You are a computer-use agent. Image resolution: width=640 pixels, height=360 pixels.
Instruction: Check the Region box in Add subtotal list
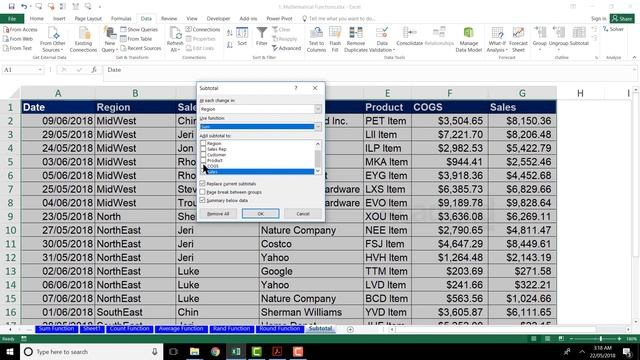[x=203, y=143]
